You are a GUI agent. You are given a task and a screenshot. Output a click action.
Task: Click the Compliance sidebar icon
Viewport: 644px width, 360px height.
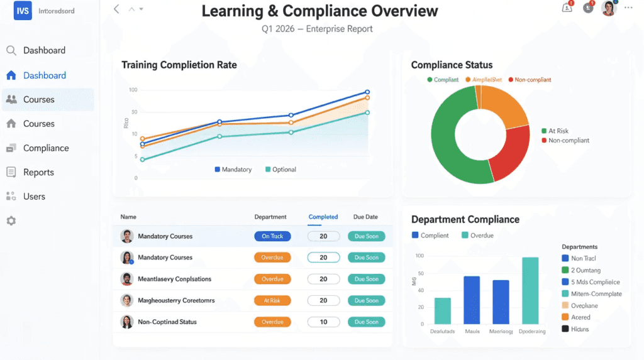click(x=11, y=148)
